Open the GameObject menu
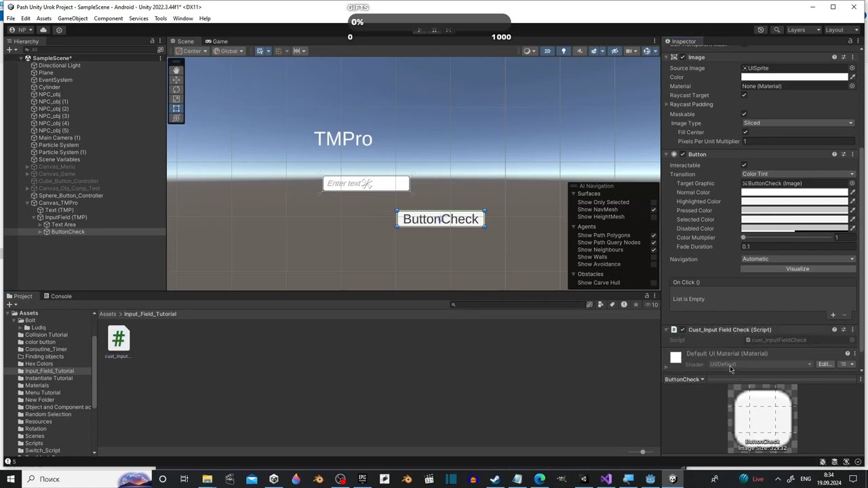The width and height of the screenshot is (868, 488). pos(73,18)
